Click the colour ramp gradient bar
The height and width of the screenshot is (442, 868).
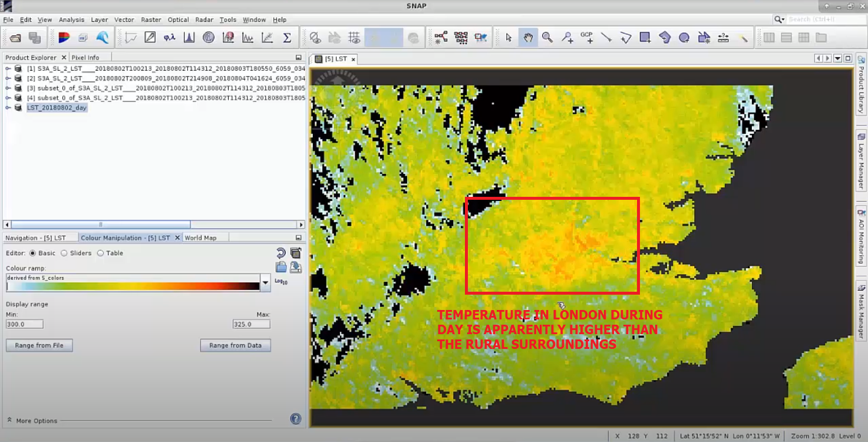coord(133,286)
